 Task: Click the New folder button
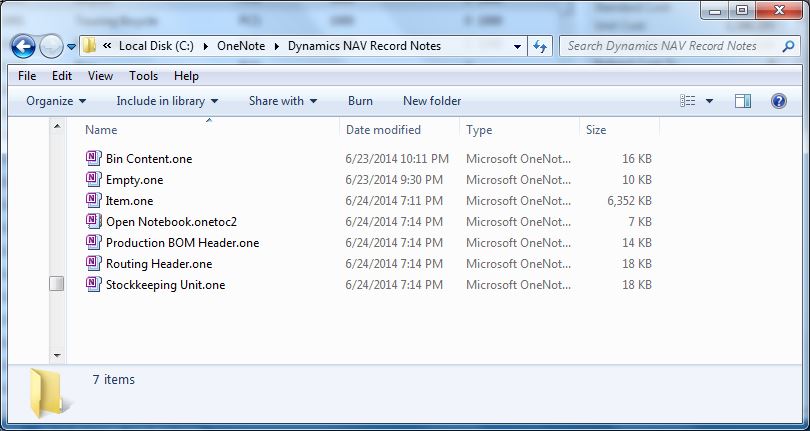(432, 101)
